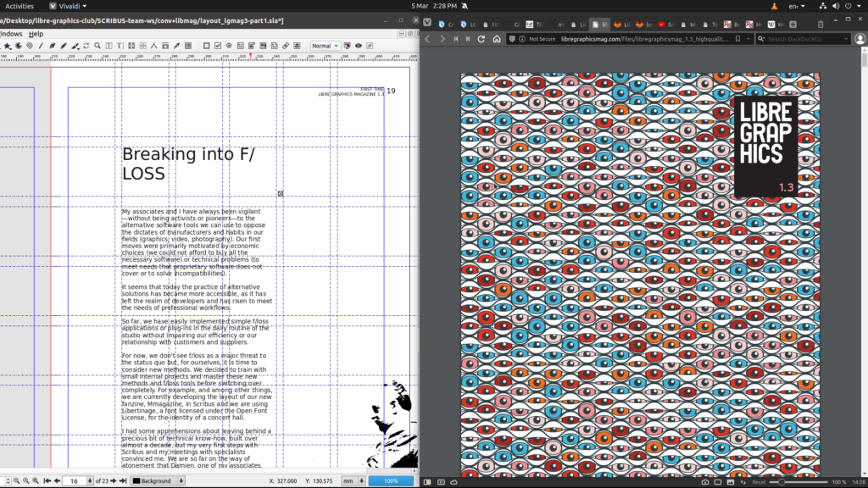Select the Link text frames tool
The height and width of the screenshot is (488, 868).
(x=131, y=46)
